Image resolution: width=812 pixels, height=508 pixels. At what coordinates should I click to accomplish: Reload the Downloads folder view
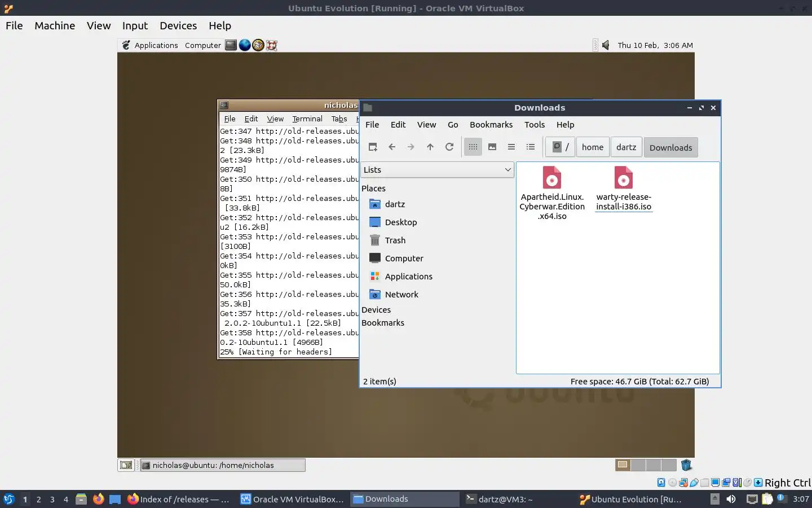click(449, 147)
